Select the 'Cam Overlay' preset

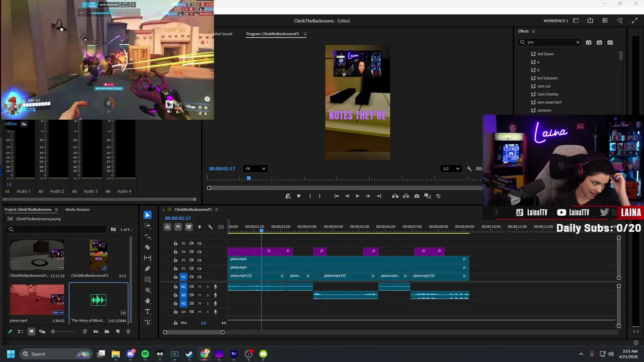(547, 95)
